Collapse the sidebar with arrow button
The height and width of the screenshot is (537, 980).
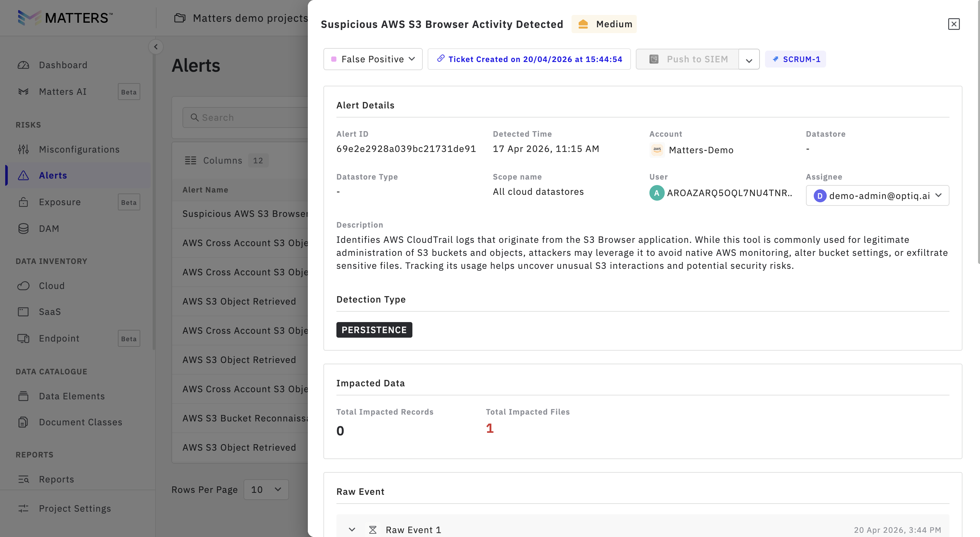(x=156, y=47)
